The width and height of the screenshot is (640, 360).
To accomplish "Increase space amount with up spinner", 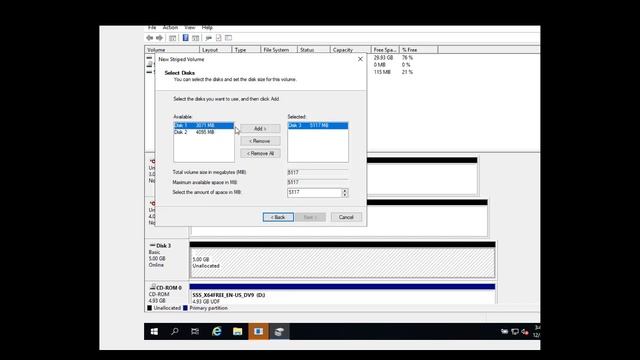I will coord(345,190).
